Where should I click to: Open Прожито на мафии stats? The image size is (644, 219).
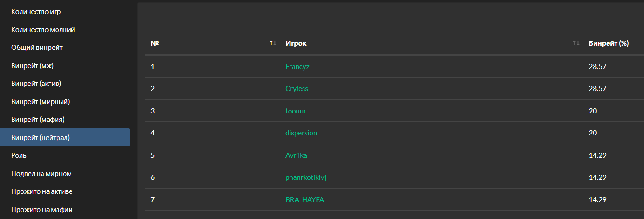(42, 210)
